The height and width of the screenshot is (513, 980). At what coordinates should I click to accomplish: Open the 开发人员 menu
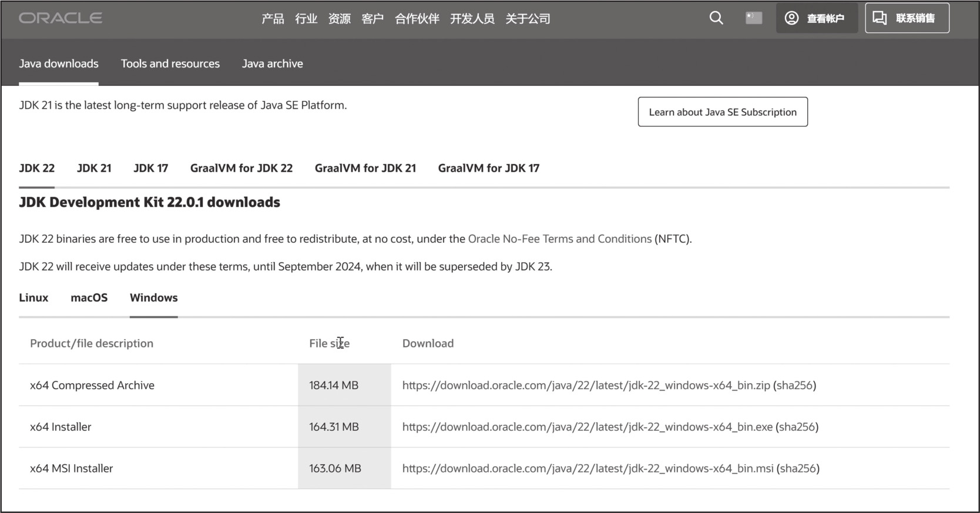coord(472,19)
